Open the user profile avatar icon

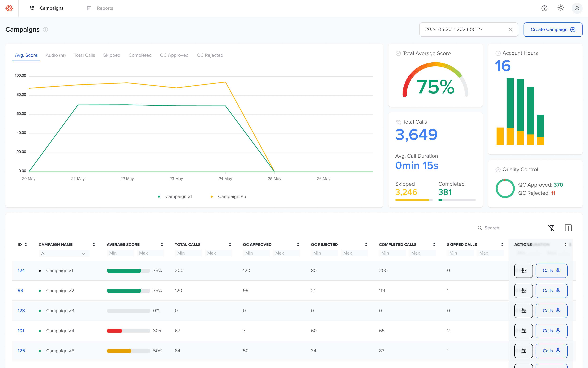coord(577,8)
